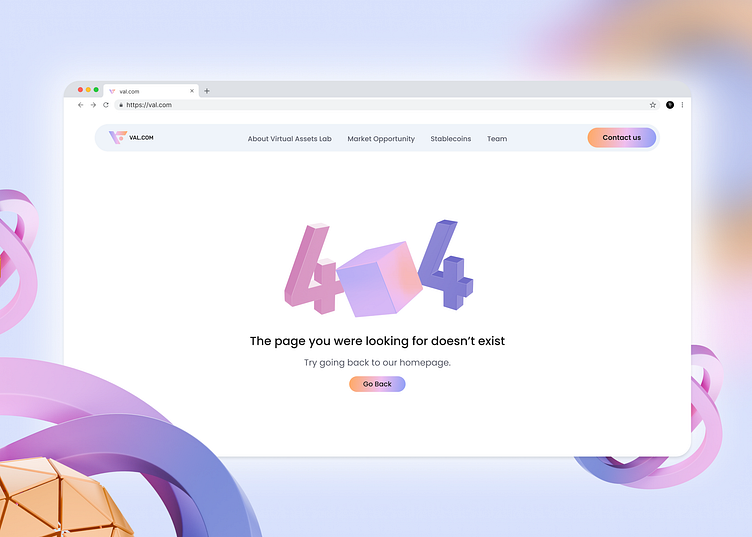The width and height of the screenshot is (752, 537).
Task: Open the profile avatar icon
Action: [x=670, y=105]
